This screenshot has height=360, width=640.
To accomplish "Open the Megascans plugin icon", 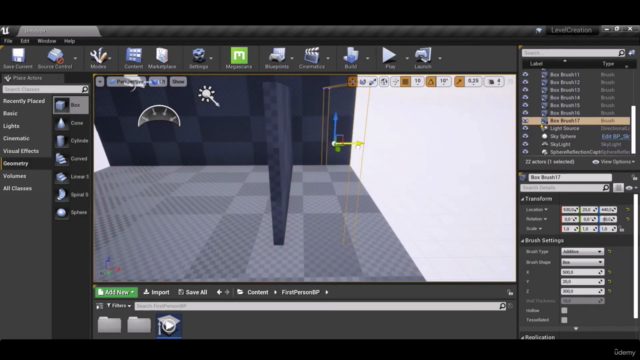I will coord(239,58).
